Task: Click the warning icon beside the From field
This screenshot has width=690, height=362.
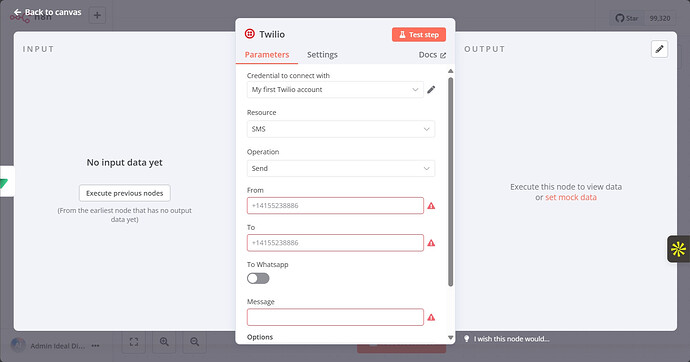Action: 431,206
